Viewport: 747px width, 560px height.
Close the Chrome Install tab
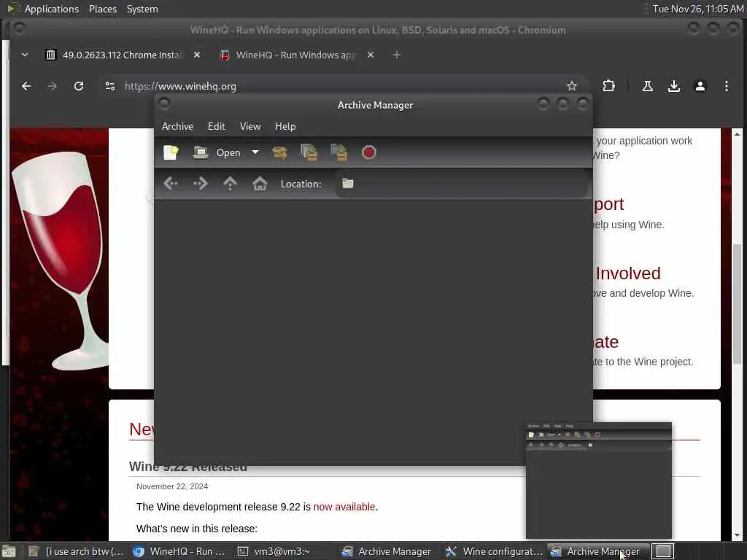(x=197, y=55)
